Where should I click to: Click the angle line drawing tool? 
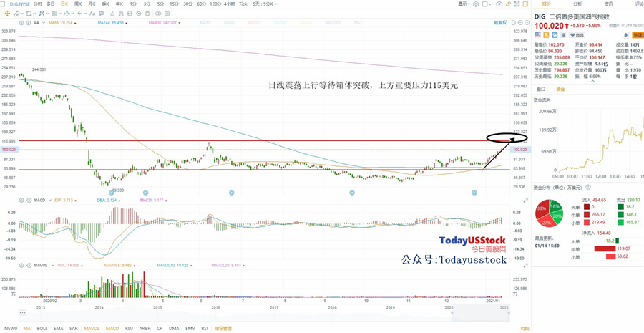(x=112, y=14)
